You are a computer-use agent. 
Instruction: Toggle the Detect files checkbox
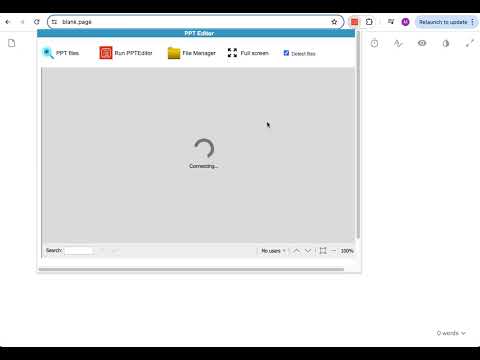pyautogui.click(x=286, y=53)
